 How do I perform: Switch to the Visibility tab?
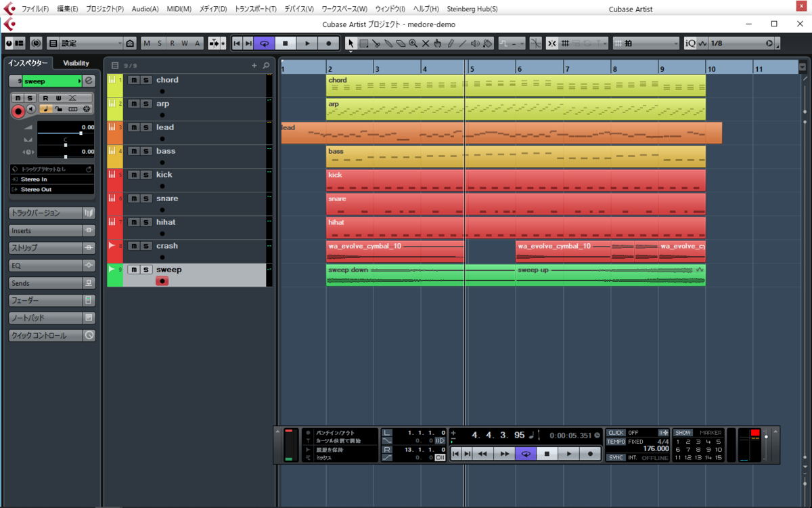[76, 63]
